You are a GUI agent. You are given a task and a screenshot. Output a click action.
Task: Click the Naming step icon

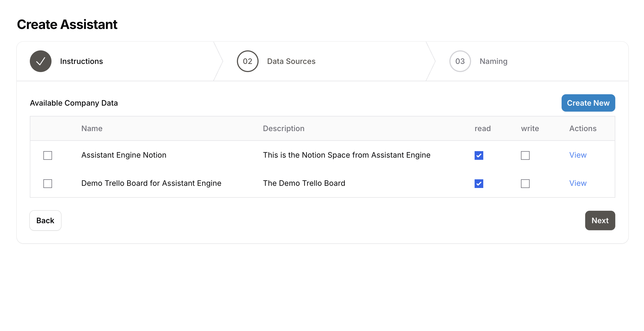[x=460, y=61]
